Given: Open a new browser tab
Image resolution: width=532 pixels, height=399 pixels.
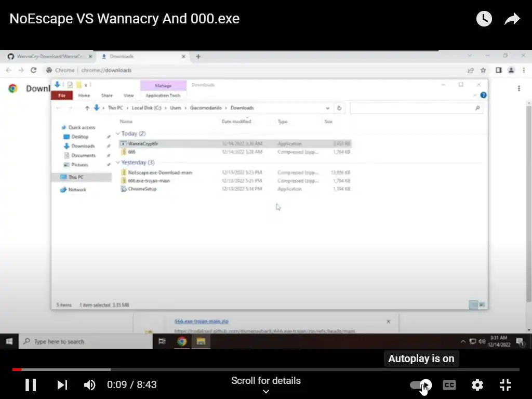Looking at the screenshot, I should (198, 56).
